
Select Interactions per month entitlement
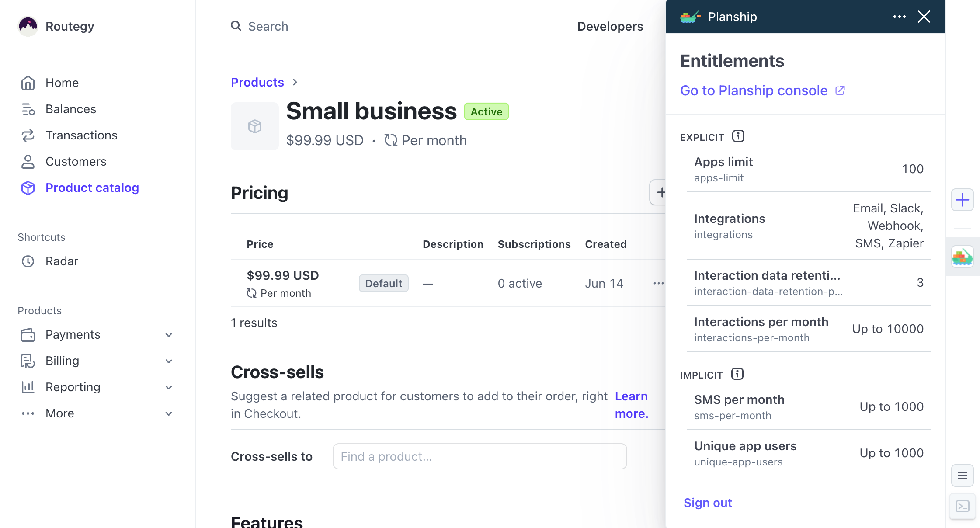pyautogui.click(x=809, y=329)
